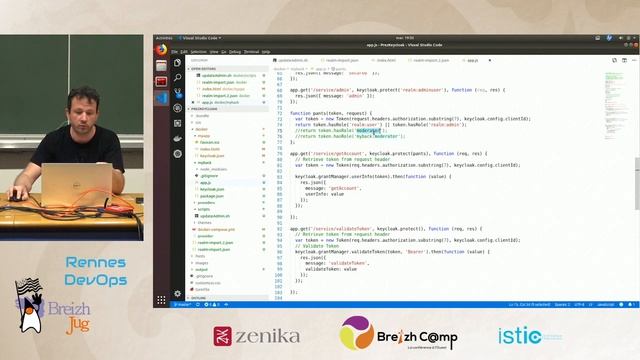The height and width of the screenshot is (360, 640).
Task: Open the Visual Studio Code app menu
Action: (x=200, y=38)
